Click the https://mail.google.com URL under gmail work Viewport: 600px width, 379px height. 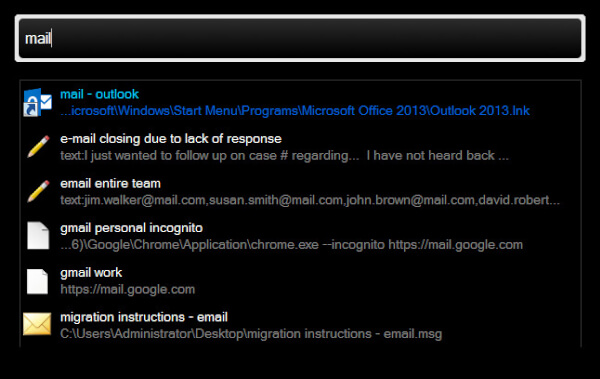[127, 289]
